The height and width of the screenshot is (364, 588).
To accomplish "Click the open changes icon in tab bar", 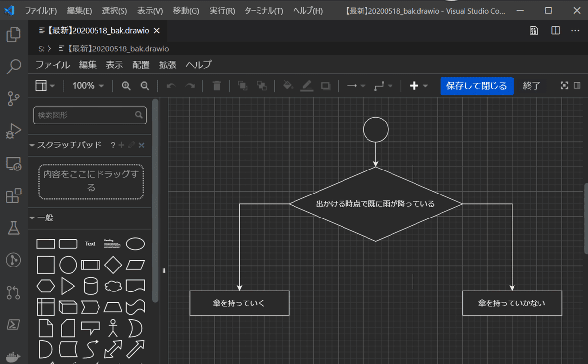I will coord(534,30).
